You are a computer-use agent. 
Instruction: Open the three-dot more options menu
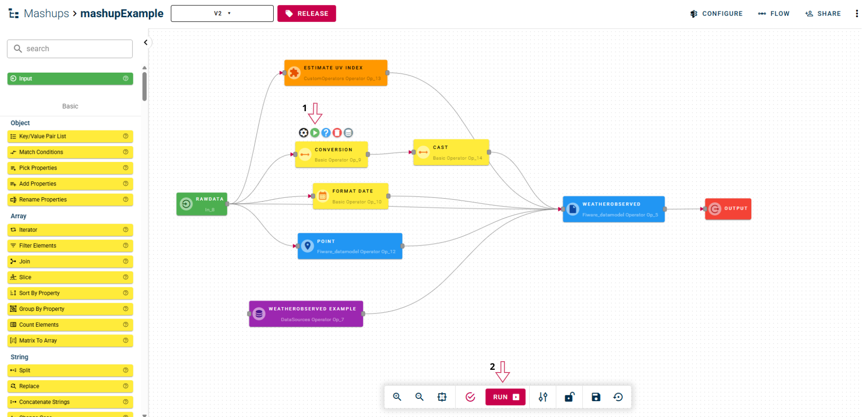(857, 14)
